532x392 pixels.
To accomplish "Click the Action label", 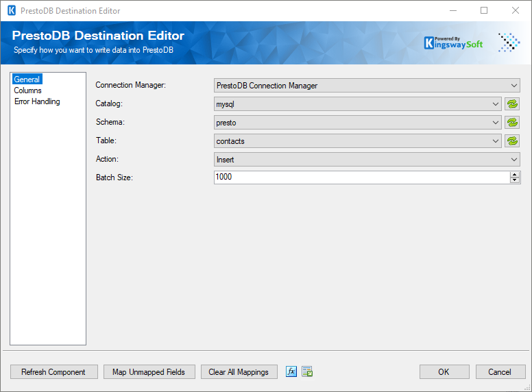I will click(107, 159).
